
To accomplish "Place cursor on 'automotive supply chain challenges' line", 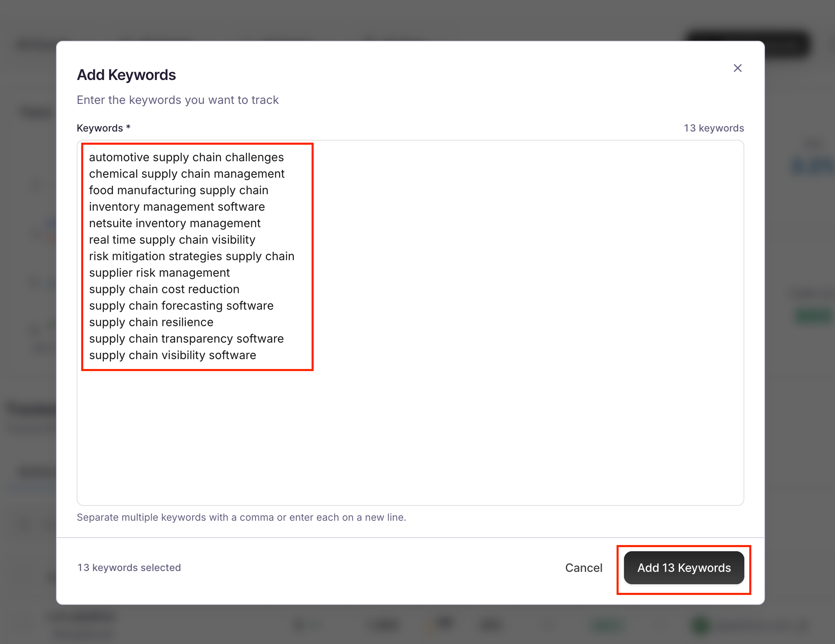I will 186,157.
